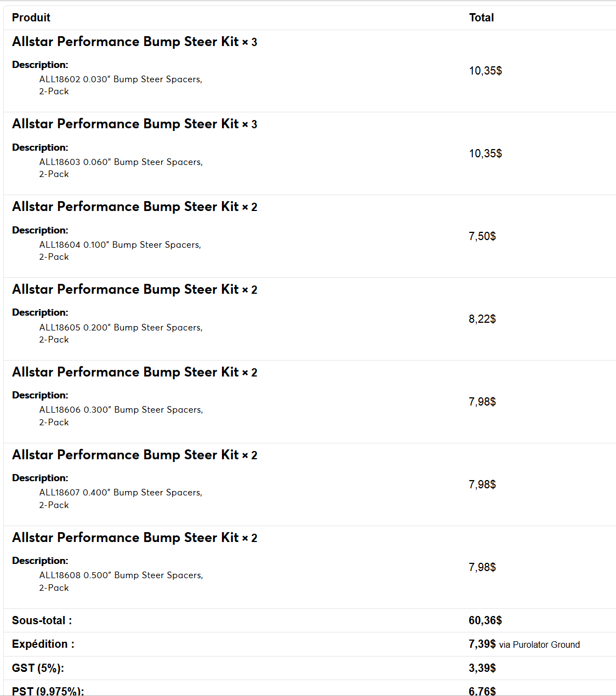Viewport: 616px width, 696px height.
Task: Click the 7,39$ shipping cost
Action: pos(482,644)
